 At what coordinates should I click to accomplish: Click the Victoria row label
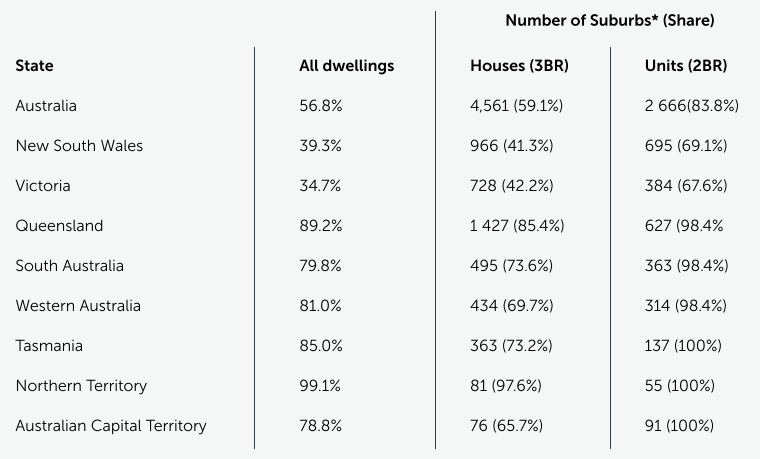[x=43, y=186]
